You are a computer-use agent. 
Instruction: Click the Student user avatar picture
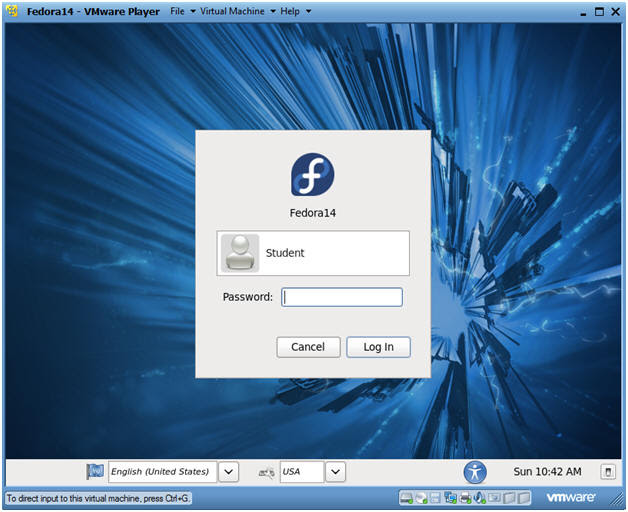(x=240, y=253)
